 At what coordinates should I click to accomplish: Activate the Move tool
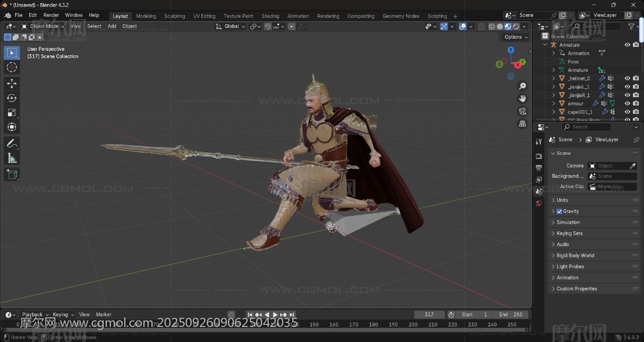point(12,83)
